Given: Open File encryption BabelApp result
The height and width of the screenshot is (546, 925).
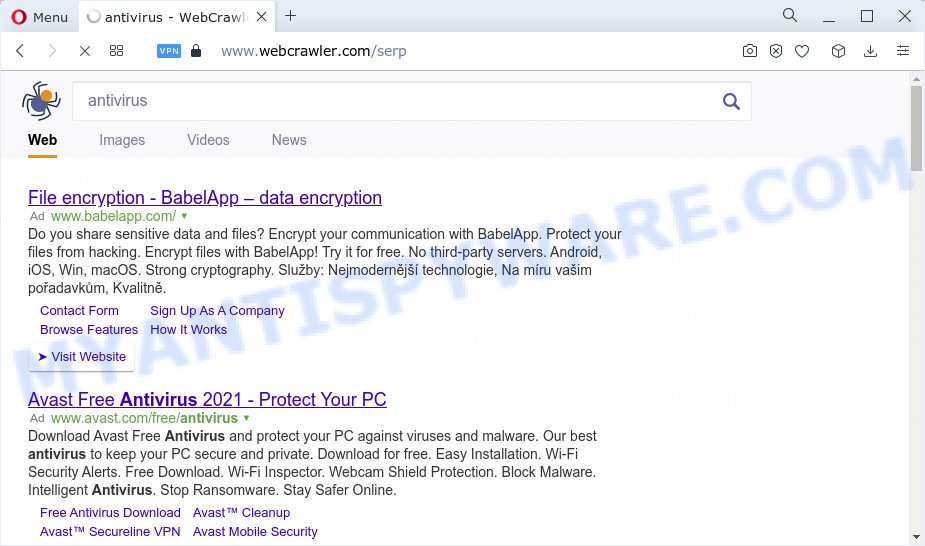Looking at the screenshot, I should pos(205,198).
